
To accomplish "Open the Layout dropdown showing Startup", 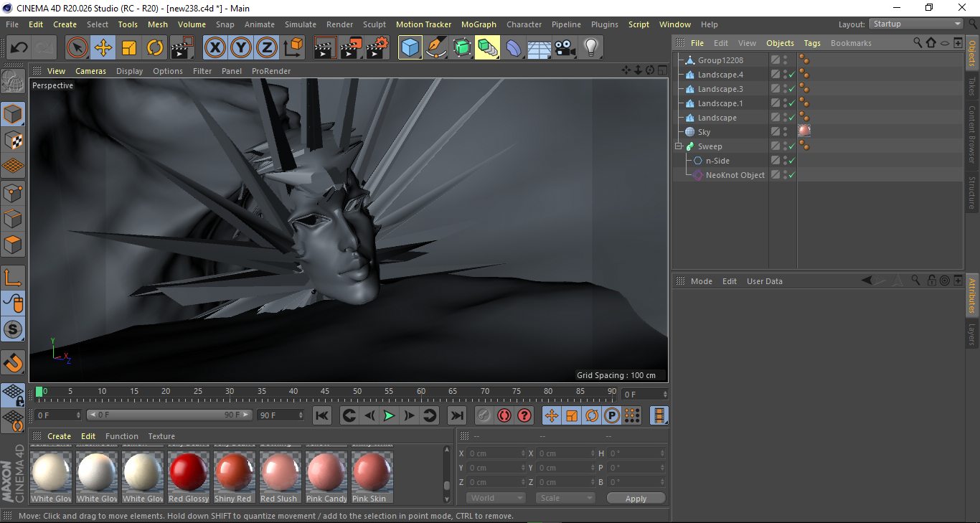I will (916, 24).
